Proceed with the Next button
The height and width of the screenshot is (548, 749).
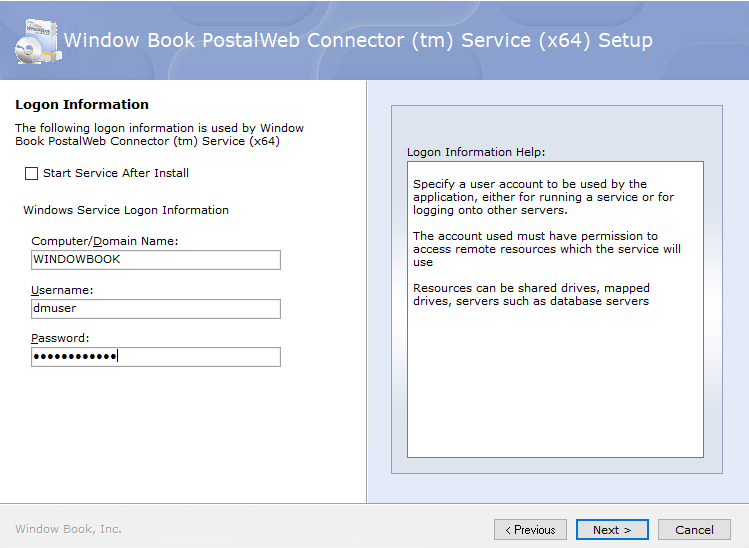coord(612,530)
